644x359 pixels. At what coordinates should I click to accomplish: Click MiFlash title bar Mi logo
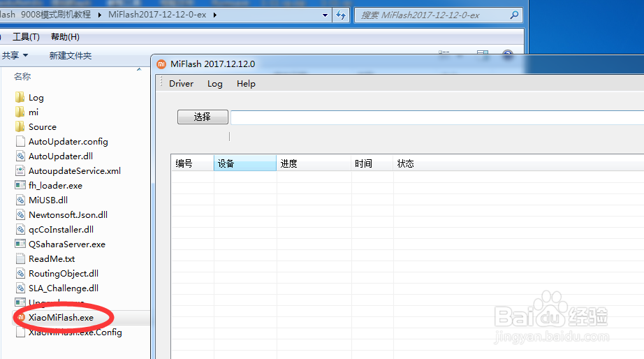coord(161,64)
